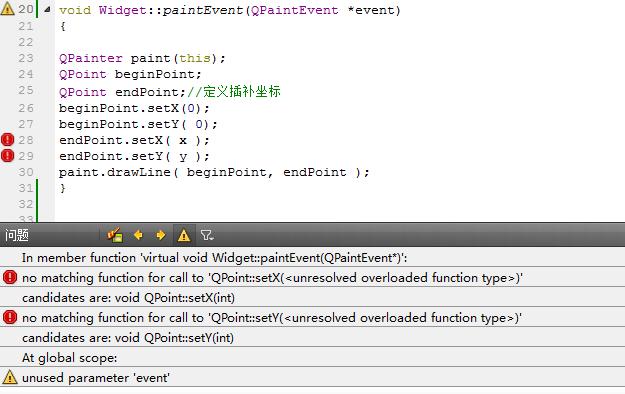Select the unused parameter 'event' warning
This screenshot has height=394, width=625.
coord(312,378)
